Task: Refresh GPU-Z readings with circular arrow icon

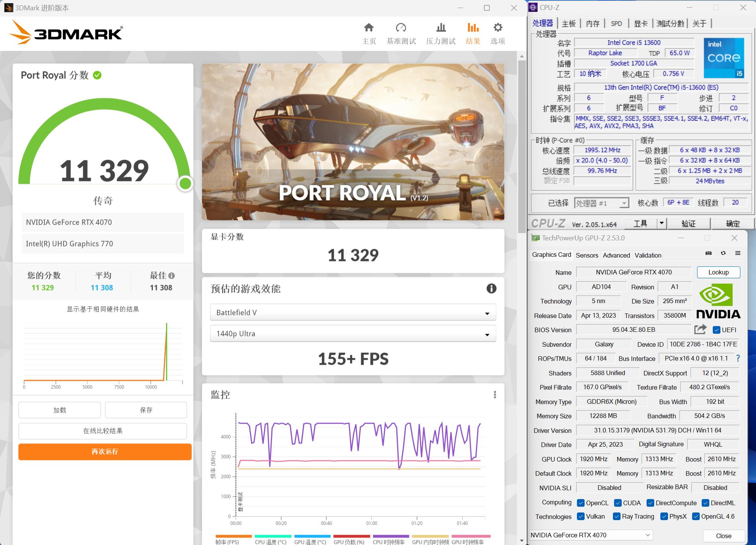Action: tap(723, 253)
